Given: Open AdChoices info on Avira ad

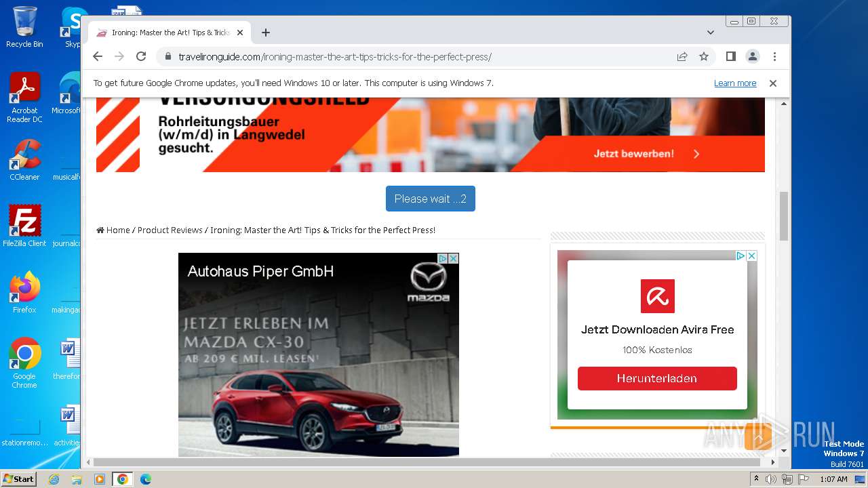Looking at the screenshot, I should (x=741, y=256).
